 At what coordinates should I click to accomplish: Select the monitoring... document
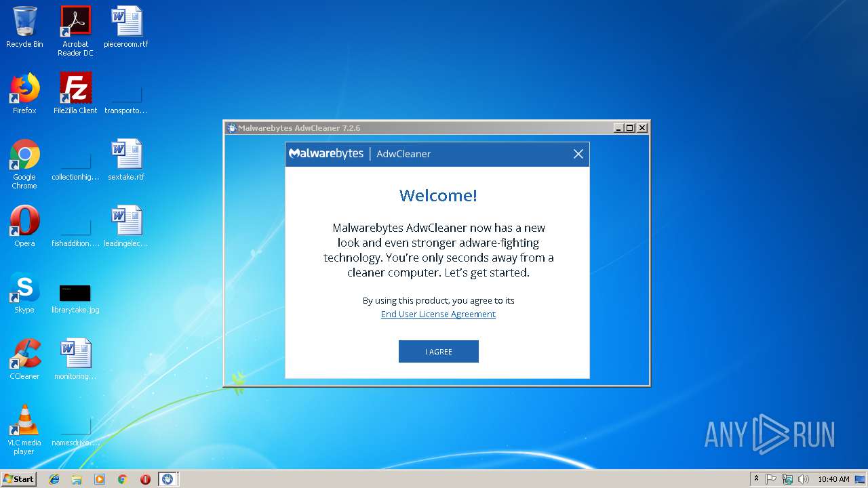(x=75, y=359)
